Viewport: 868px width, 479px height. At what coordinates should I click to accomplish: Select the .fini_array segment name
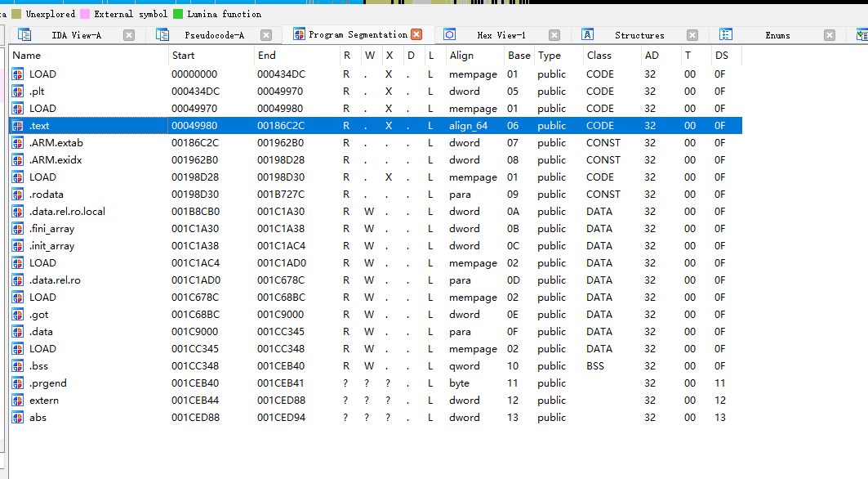tap(51, 229)
